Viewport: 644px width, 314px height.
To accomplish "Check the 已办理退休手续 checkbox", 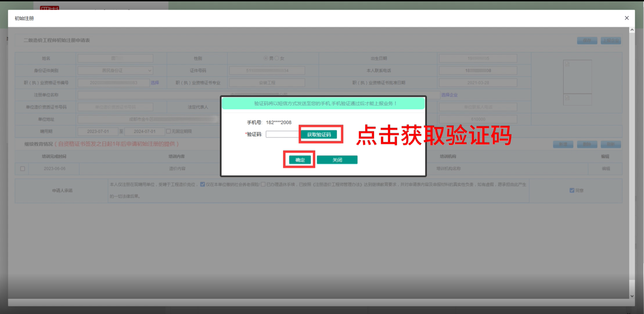I will click(x=263, y=184).
